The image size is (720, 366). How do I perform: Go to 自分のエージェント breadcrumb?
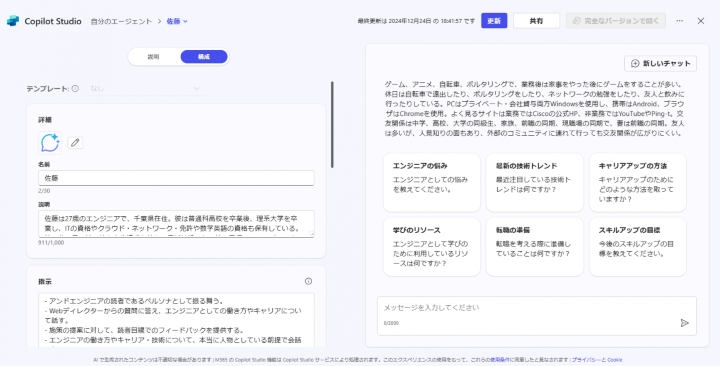tap(121, 21)
